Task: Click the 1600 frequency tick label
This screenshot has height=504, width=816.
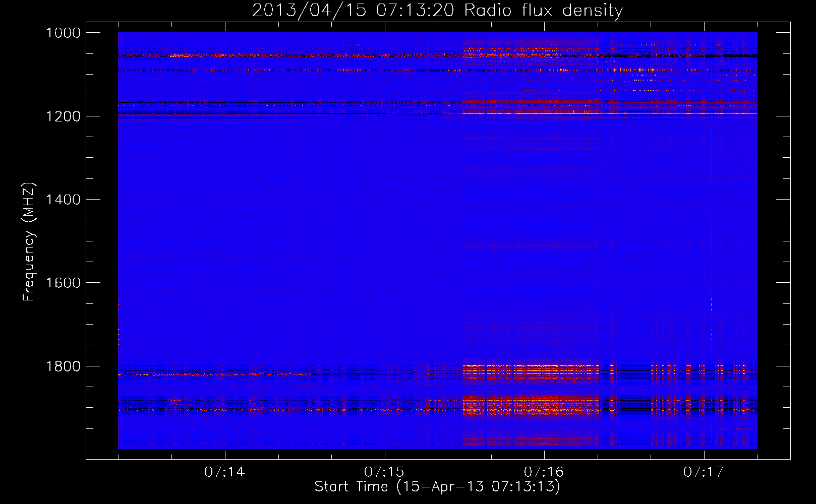Action: click(x=63, y=283)
